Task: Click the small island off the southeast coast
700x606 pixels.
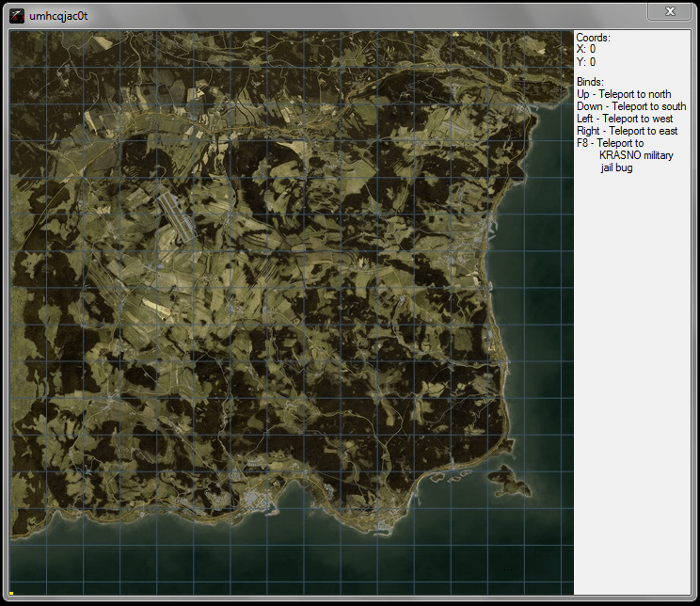Action: 510,482
